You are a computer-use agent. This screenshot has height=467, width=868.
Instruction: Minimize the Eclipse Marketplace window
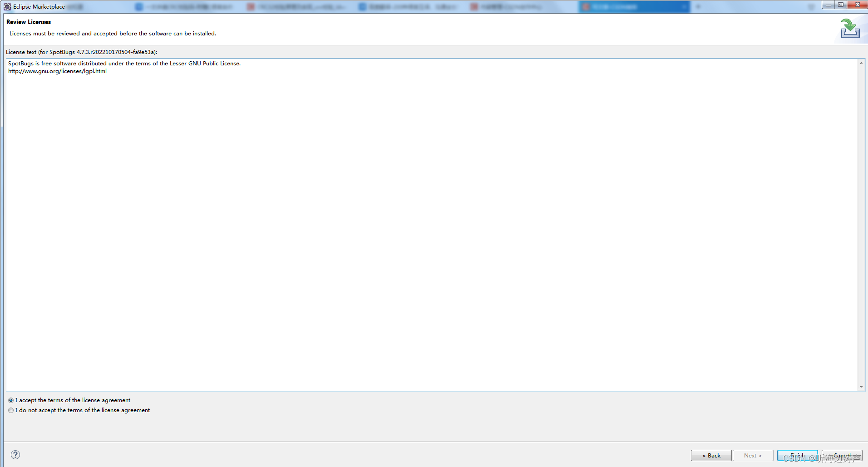point(829,5)
